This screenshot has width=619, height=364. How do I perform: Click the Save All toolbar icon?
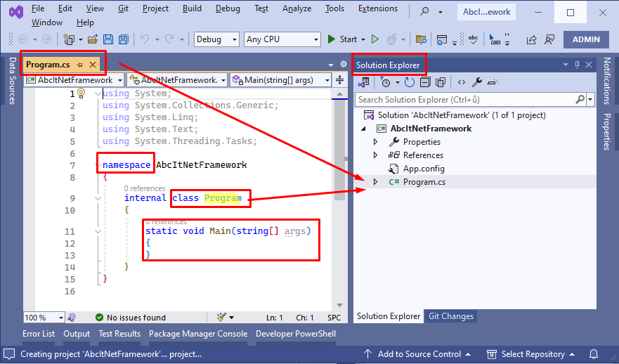(x=123, y=39)
